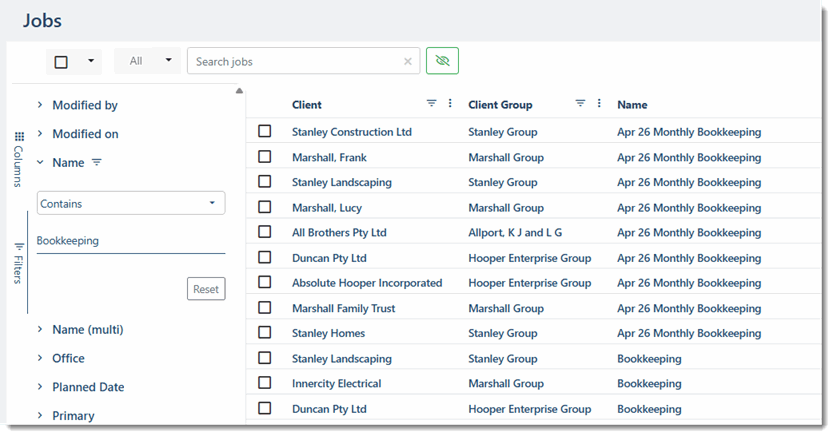Open client Marshall, Lucy
The height and width of the screenshot is (432, 829).
point(327,208)
